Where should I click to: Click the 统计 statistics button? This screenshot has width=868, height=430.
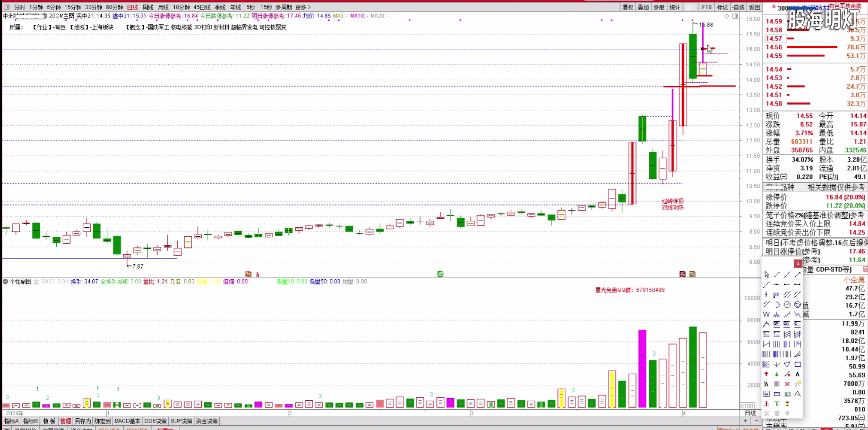(x=675, y=7)
